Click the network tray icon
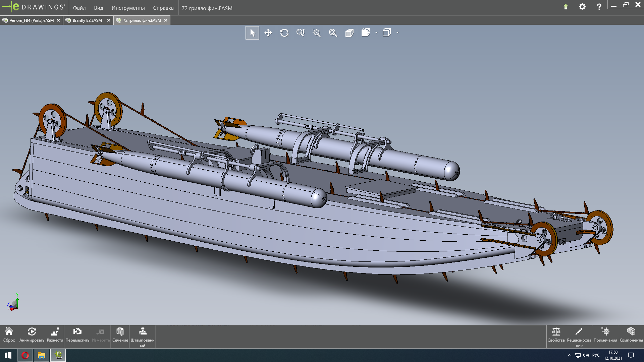 point(578,355)
